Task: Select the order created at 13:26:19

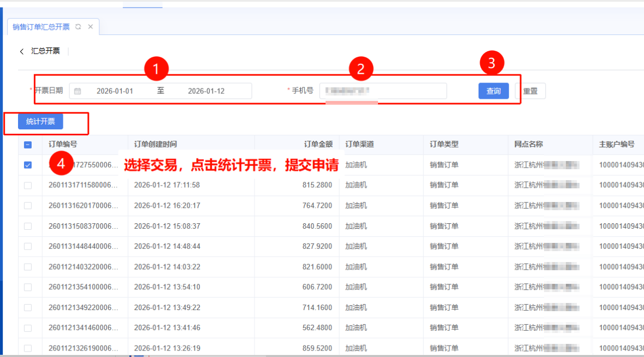Action: (28, 348)
